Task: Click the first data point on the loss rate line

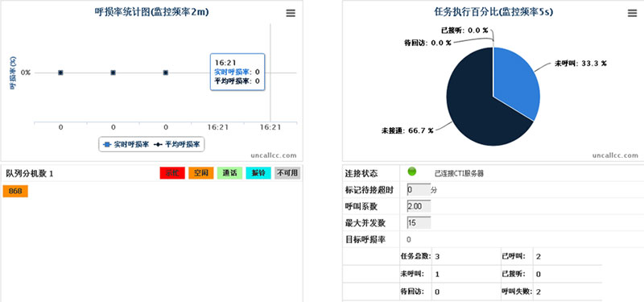Action: click(x=60, y=72)
